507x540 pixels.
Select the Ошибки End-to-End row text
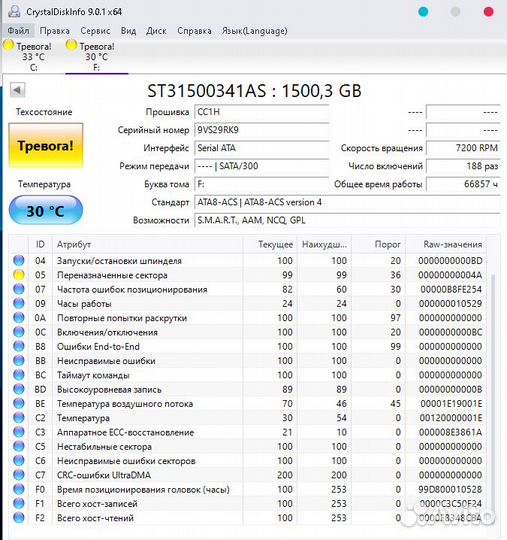98,346
